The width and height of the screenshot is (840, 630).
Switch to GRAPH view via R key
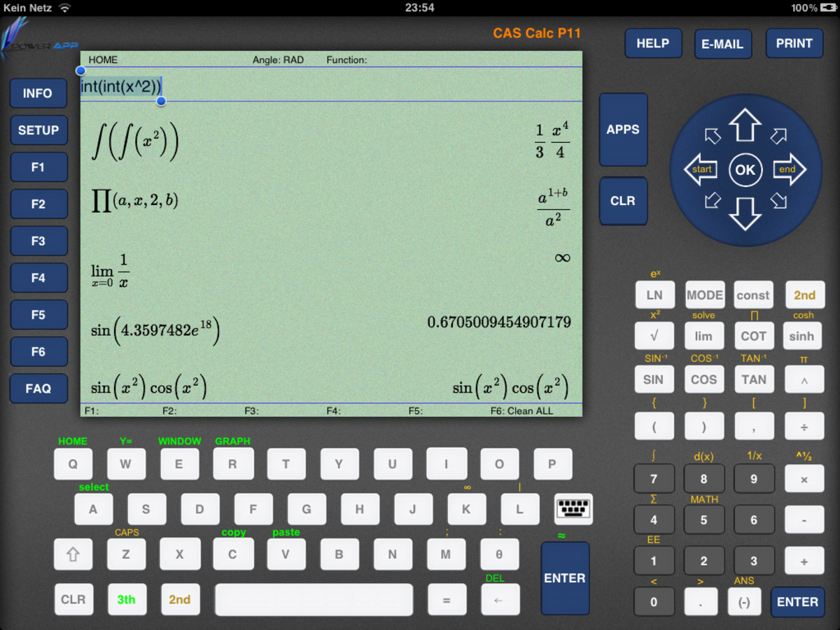point(233,463)
